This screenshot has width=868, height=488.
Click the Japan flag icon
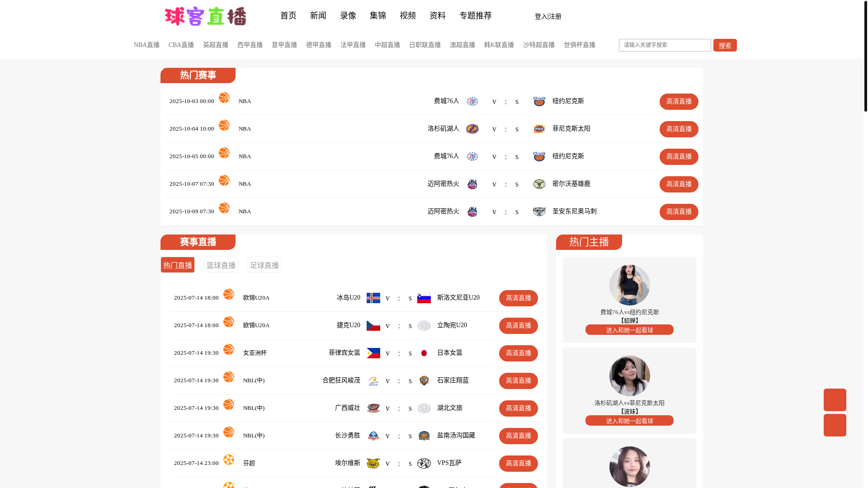point(424,353)
